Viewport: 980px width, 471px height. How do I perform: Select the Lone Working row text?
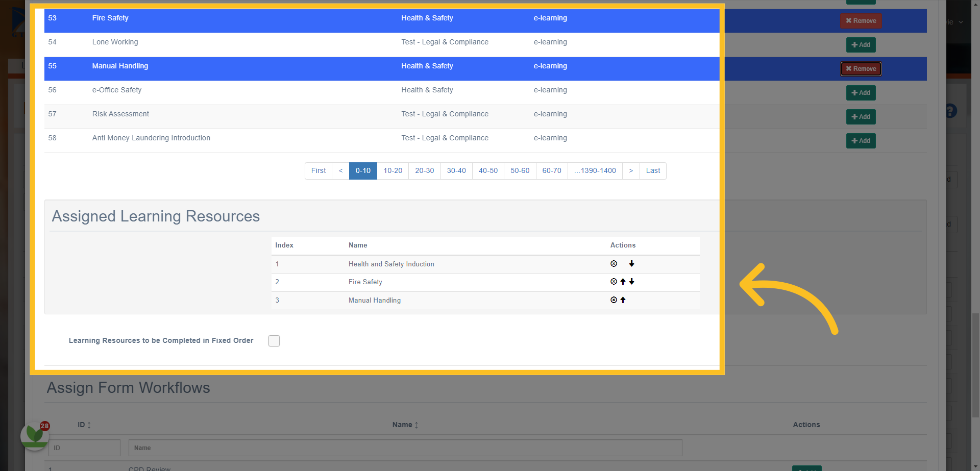(115, 42)
